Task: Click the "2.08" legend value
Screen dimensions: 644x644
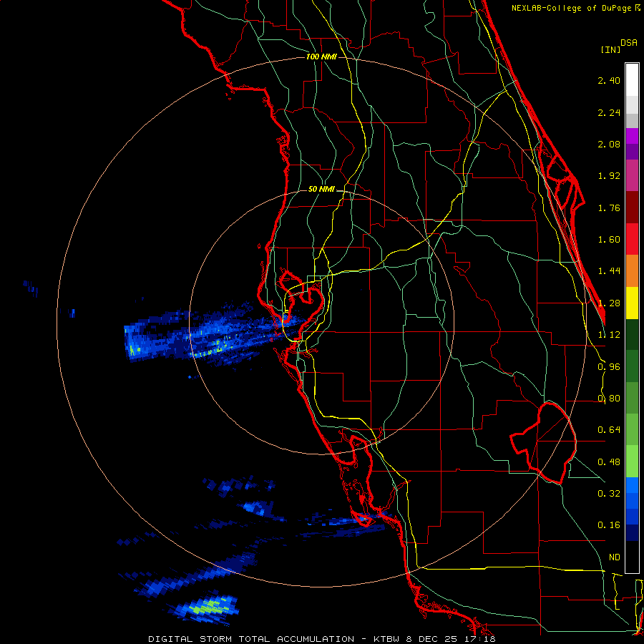Action: click(609, 144)
